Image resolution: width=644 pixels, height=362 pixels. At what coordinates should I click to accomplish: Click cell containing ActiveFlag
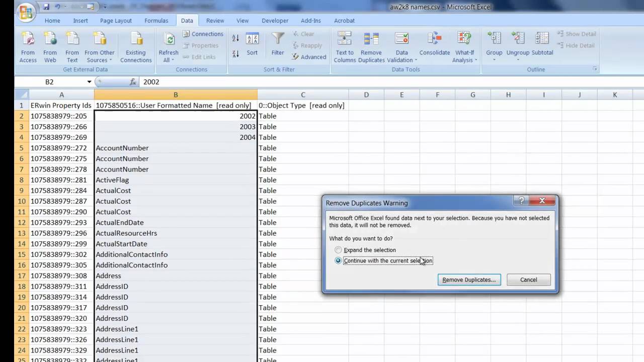coord(176,180)
